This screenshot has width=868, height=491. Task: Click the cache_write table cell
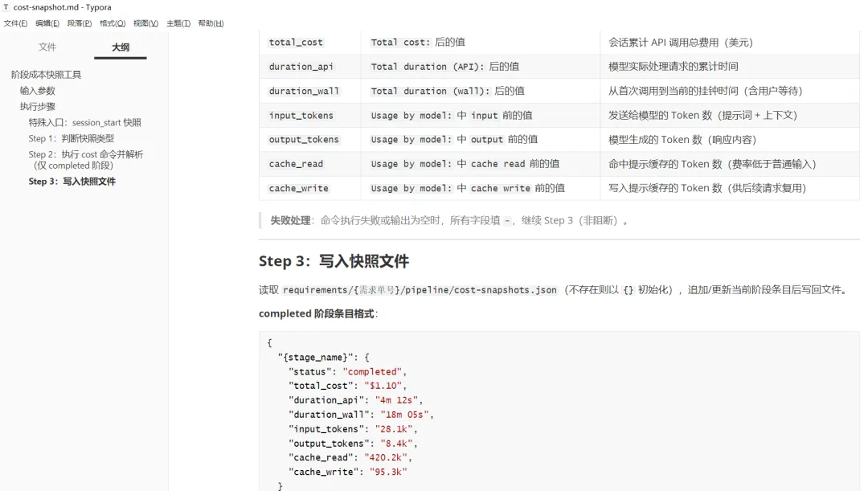point(310,188)
